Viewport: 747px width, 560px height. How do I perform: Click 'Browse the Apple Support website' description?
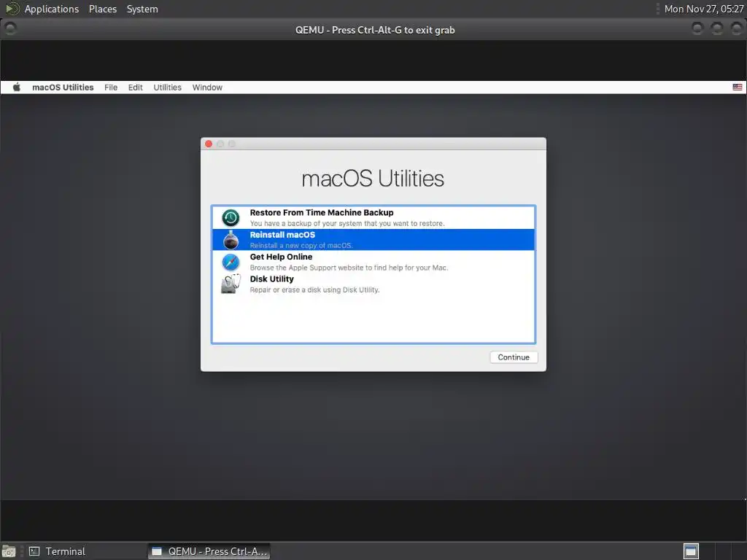point(349,268)
